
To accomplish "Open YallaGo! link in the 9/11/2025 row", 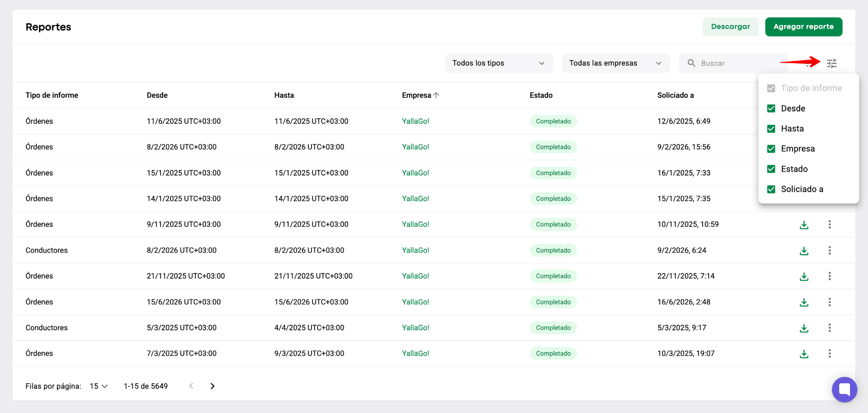I will [415, 224].
